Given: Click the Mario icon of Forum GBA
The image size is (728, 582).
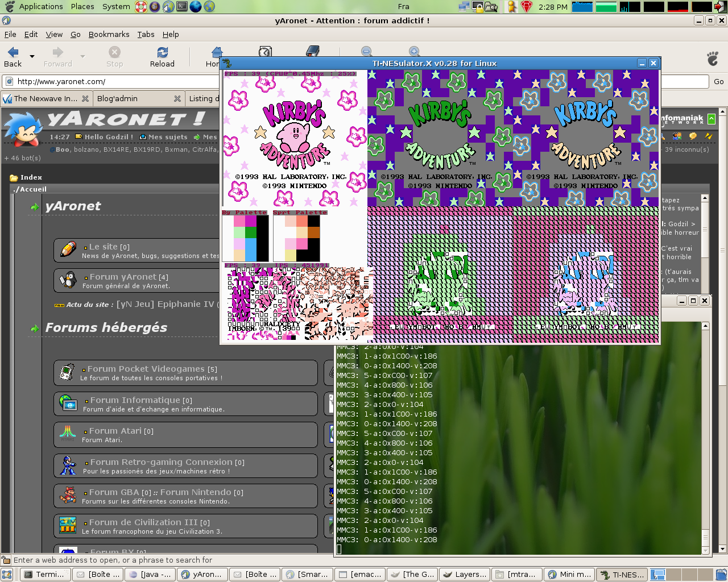Looking at the screenshot, I should point(68,495).
